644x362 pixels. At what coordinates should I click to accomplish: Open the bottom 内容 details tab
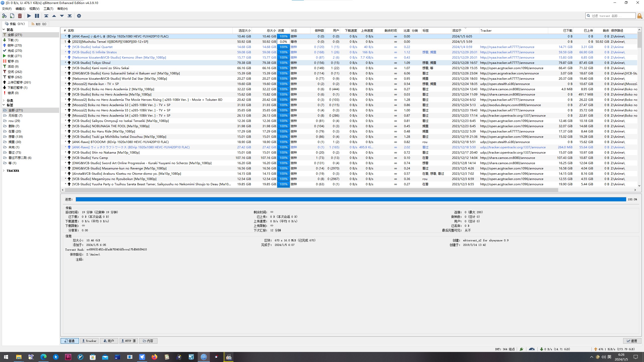pyautogui.click(x=148, y=341)
